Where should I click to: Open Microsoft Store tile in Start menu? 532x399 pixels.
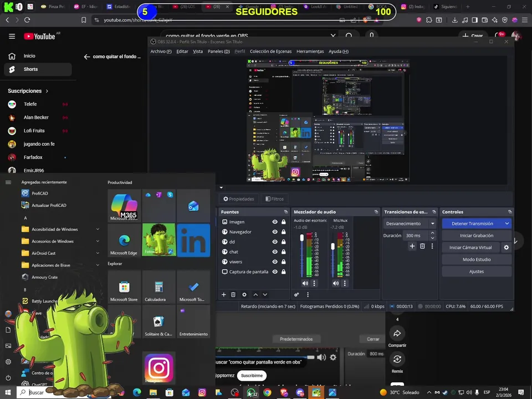click(x=124, y=287)
